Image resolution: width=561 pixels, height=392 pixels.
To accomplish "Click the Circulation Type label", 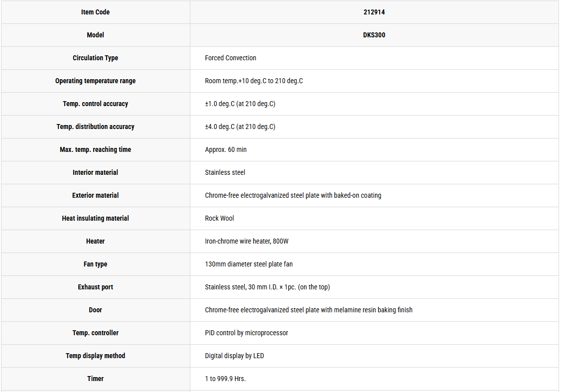I will tap(96, 58).
